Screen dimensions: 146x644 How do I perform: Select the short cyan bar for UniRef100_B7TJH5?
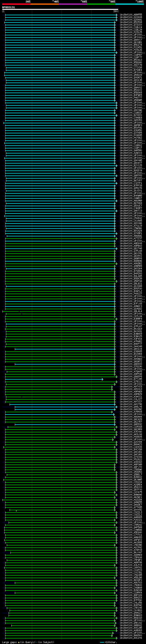click(x=54, y=379)
